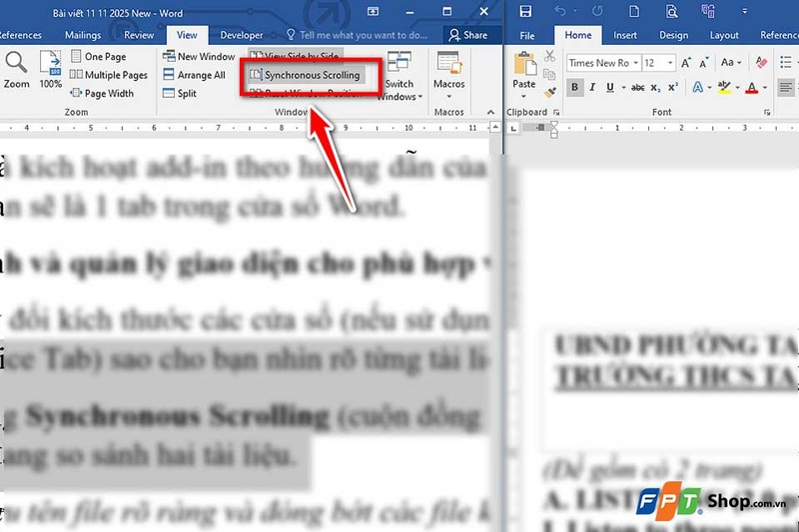
Task: Open the Layout tab
Action: tap(723, 35)
